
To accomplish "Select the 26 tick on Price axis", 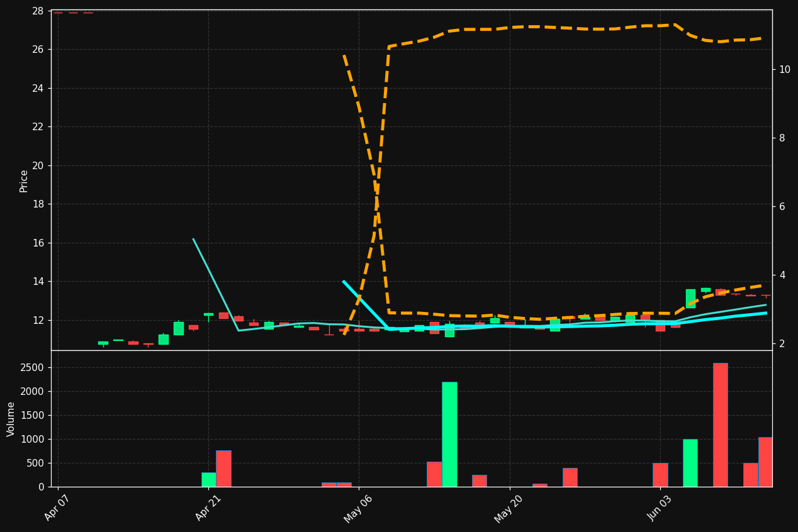I will [37, 49].
